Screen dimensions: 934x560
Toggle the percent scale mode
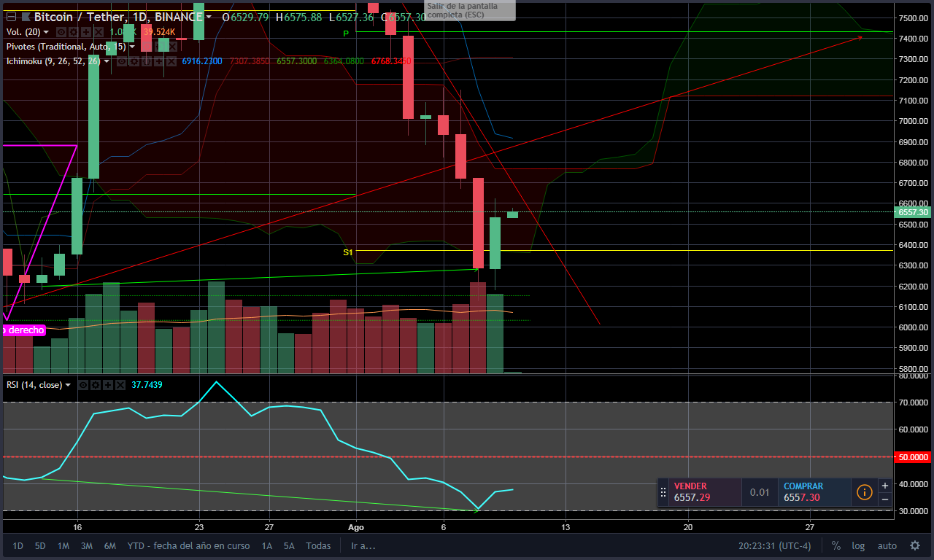click(x=836, y=545)
